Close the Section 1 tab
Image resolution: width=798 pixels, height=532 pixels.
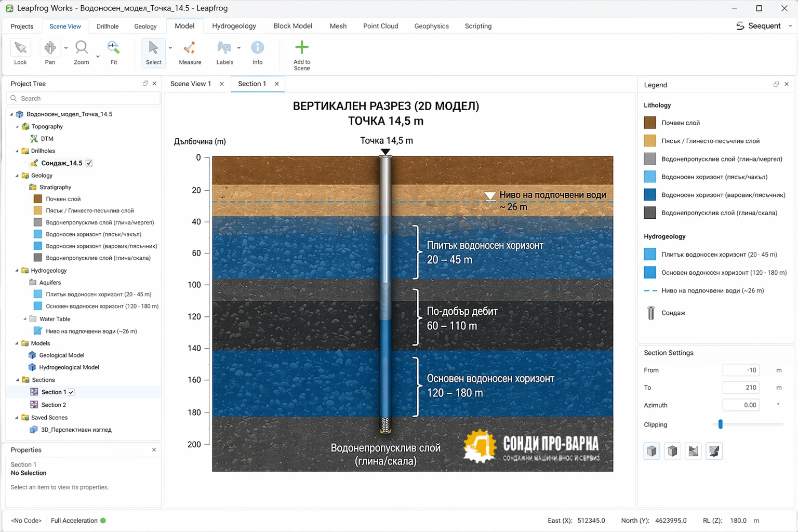(x=276, y=84)
